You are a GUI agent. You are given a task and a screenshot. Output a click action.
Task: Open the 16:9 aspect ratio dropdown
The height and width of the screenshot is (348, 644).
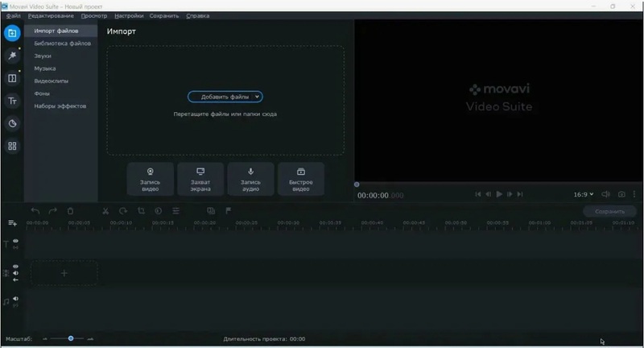[584, 194]
